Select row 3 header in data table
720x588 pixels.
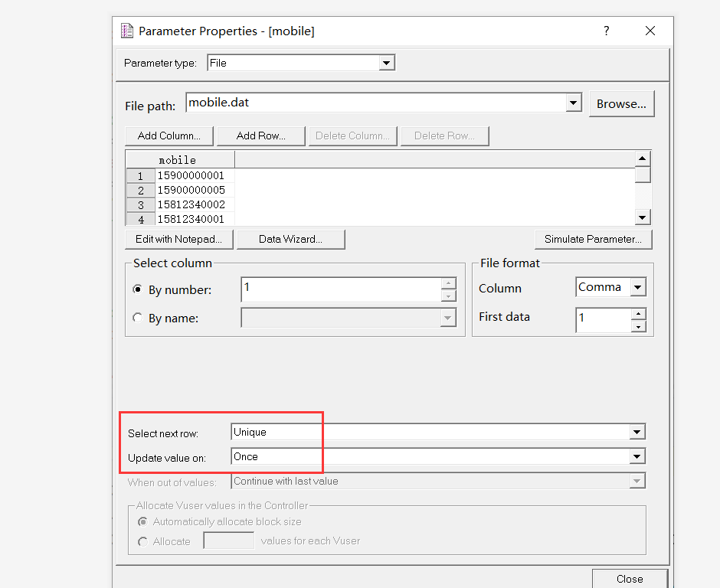(141, 205)
